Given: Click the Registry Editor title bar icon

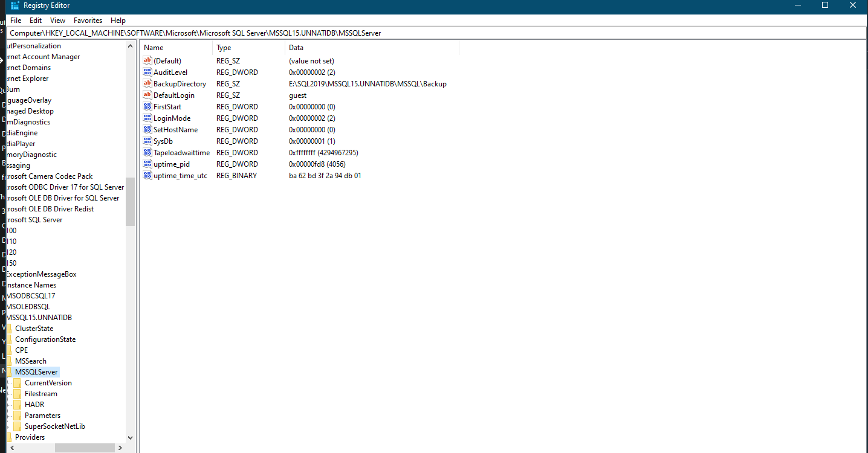Looking at the screenshot, I should point(15,5).
